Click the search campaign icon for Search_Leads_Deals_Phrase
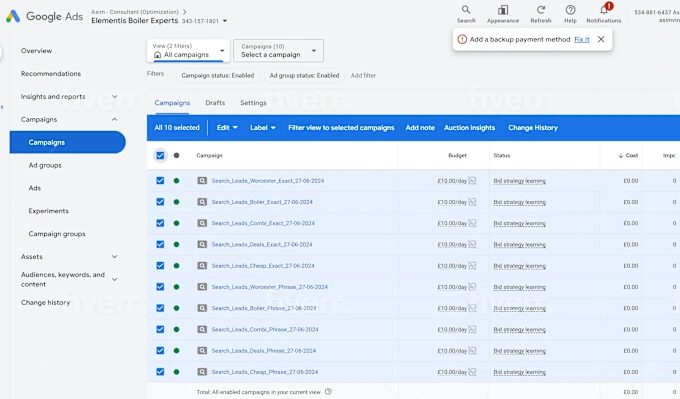Screen dimensions: 680x399 click(202, 350)
